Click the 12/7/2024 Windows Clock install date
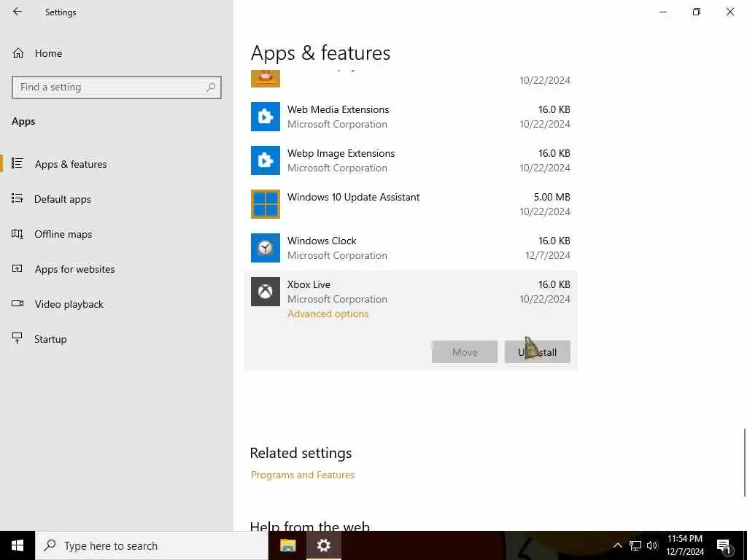The width and height of the screenshot is (747, 560). (x=547, y=255)
